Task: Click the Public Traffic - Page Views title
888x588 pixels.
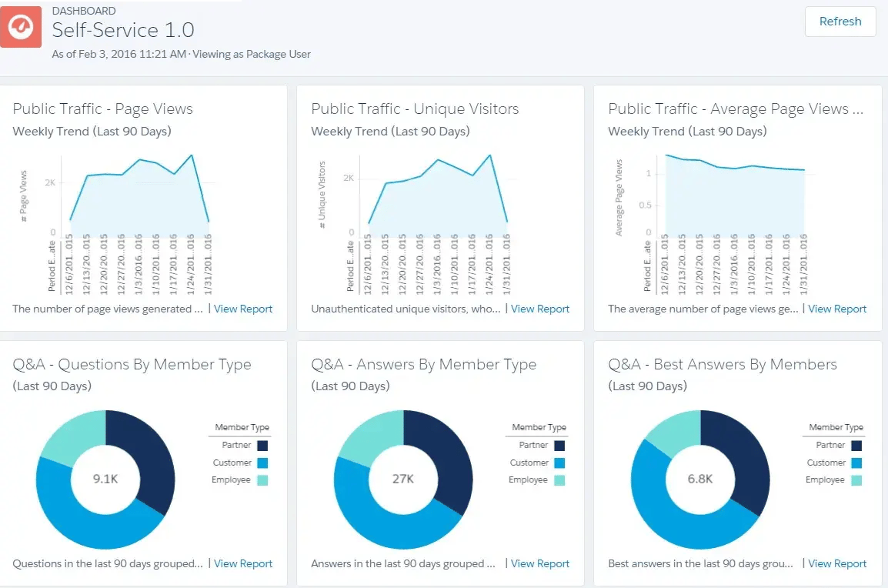Action: click(x=103, y=109)
